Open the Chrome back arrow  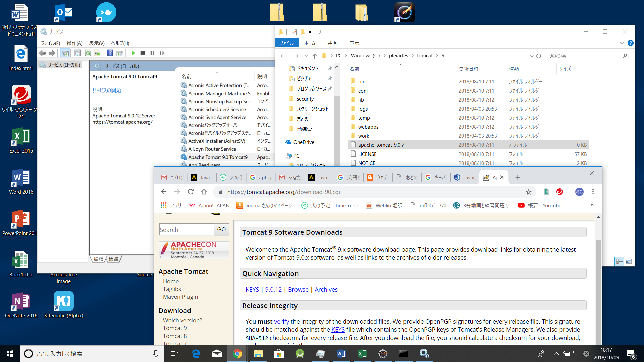click(x=164, y=192)
